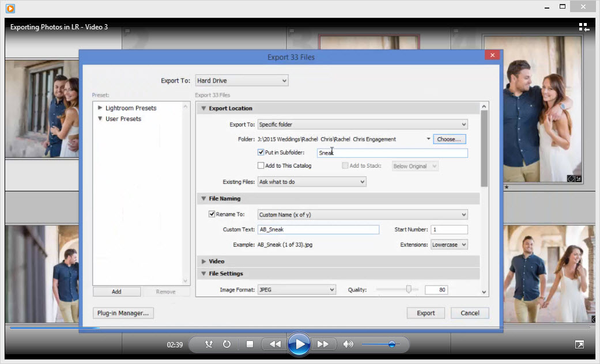Expand the Video section
This screenshot has width=600, height=364.
(x=203, y=261)
